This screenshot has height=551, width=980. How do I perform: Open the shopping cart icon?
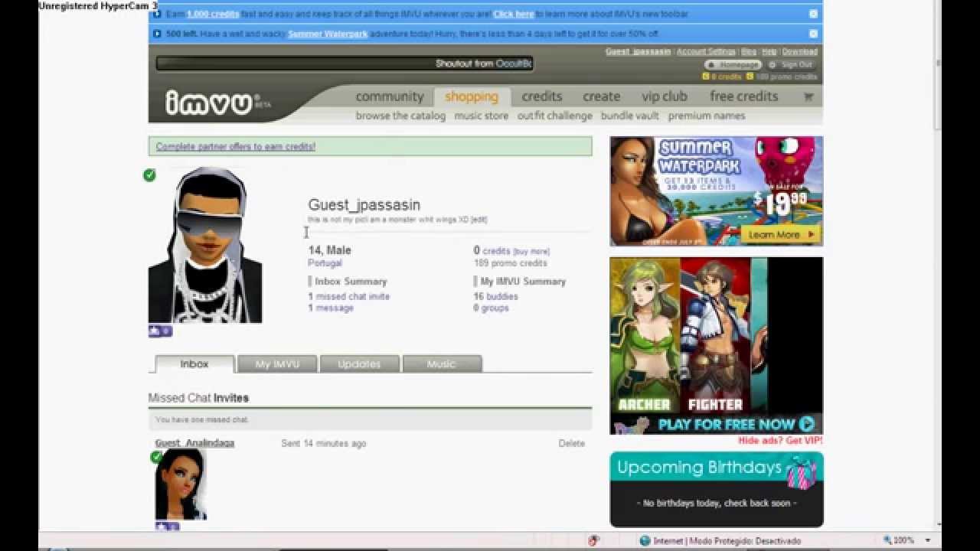pos(808,96)
